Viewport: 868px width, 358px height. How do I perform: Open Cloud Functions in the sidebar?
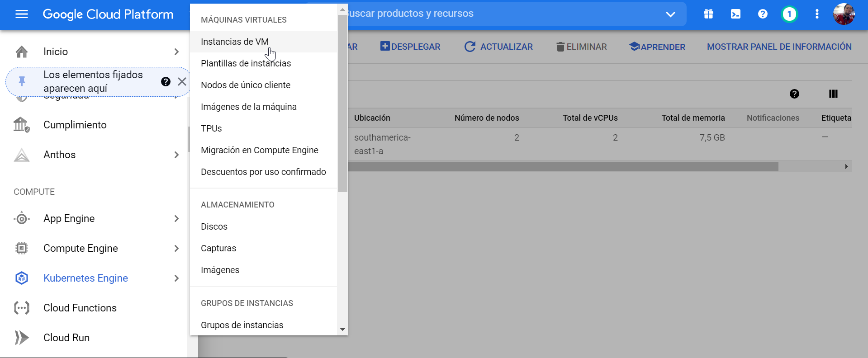click(80, 308)
